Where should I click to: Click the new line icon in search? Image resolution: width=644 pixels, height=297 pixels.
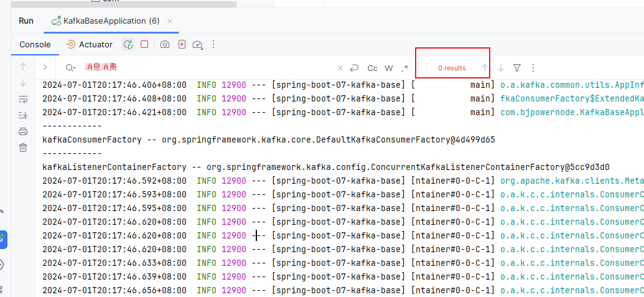(x=354, y=68)
